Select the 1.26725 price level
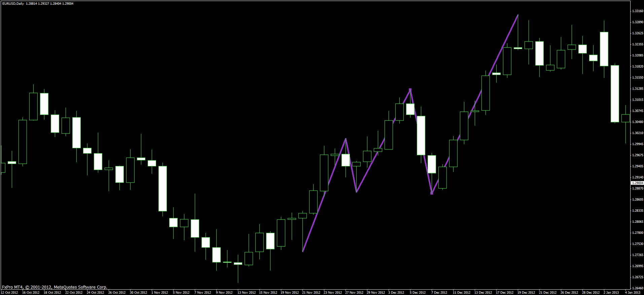Image resolution: width=644 pixels, height=295 pixels. (x=638, y=277)
